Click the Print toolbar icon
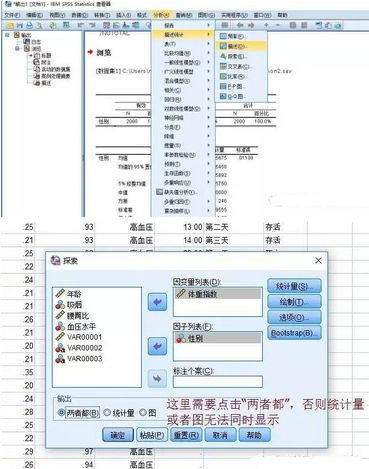 (29, 25)
